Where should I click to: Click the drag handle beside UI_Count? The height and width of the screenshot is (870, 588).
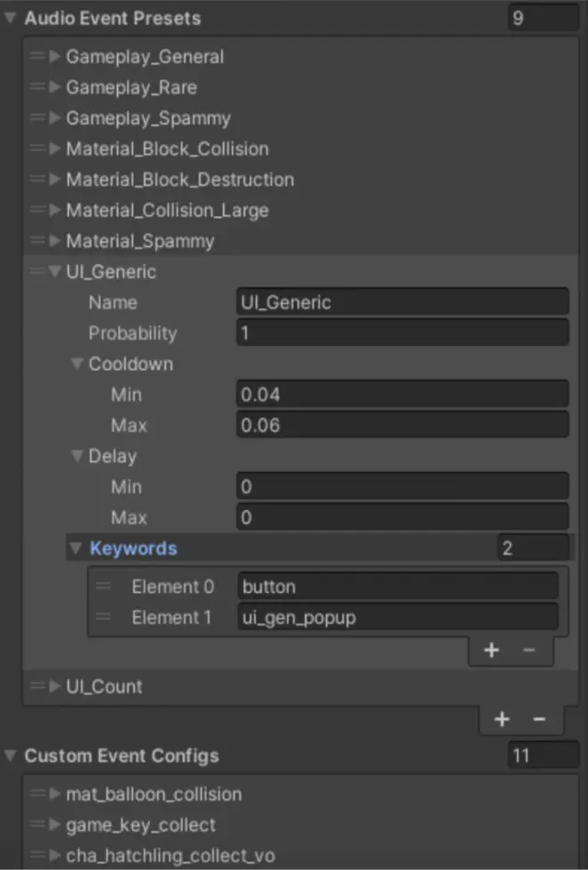[x=37, y=686]
